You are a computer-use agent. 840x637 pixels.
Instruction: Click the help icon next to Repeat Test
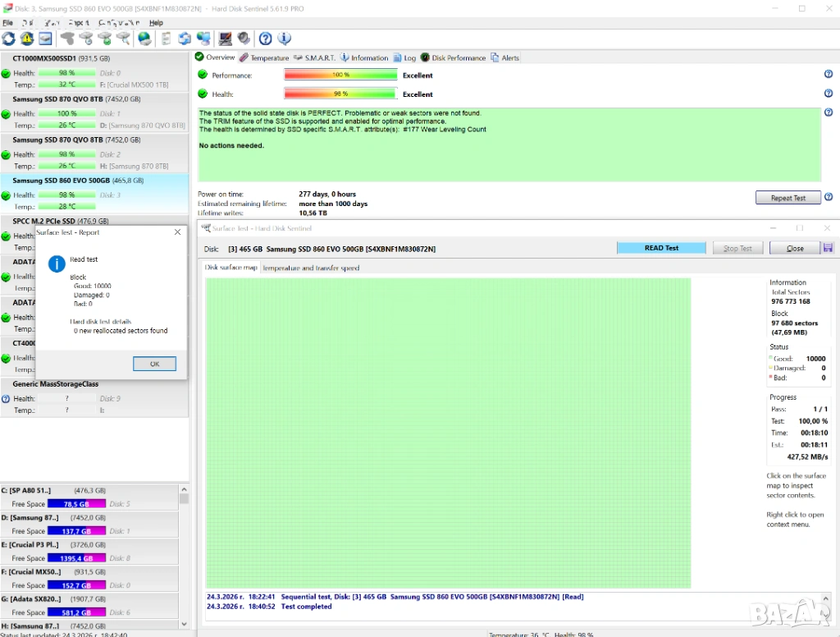click(828, 197)
